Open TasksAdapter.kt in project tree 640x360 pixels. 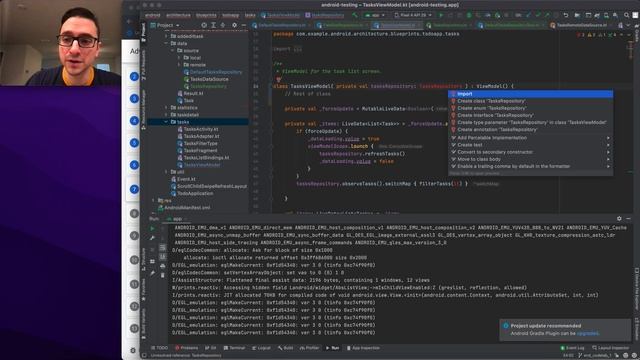click(198, 136)
